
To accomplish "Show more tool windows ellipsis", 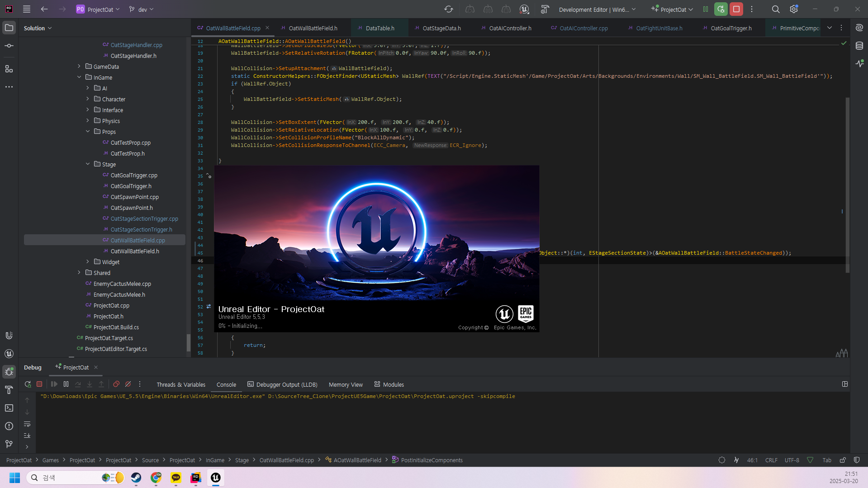I will point(9,87).
